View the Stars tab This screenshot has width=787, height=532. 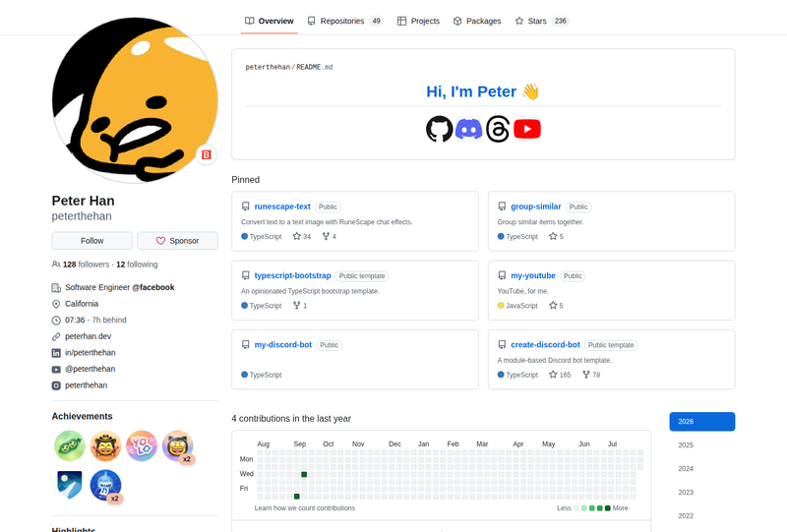coord(542,21)
